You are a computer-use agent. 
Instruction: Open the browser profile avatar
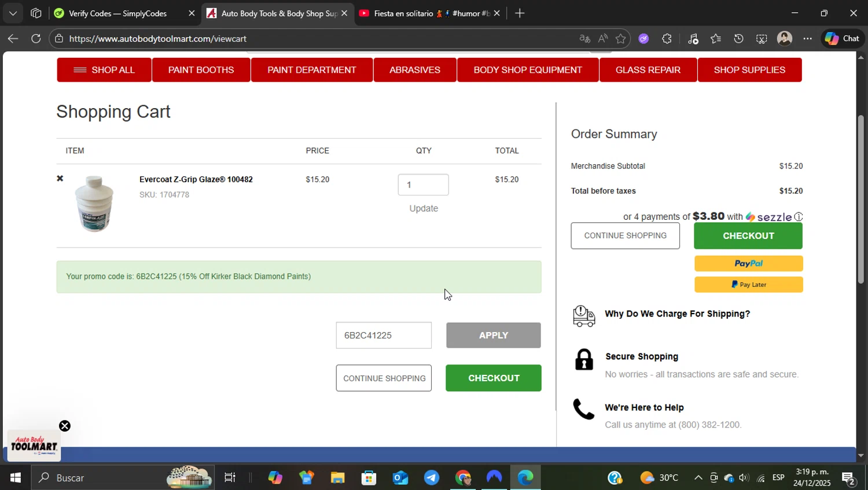click(785, 39)
